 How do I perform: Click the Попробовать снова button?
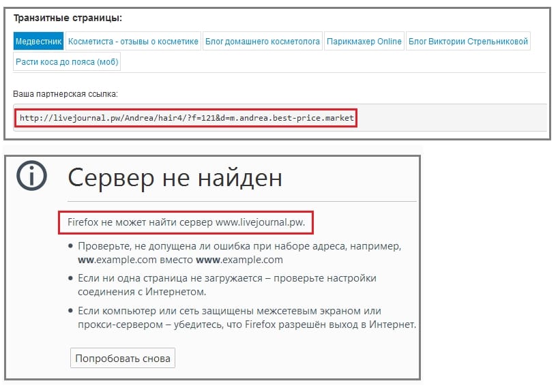(122, 358)
